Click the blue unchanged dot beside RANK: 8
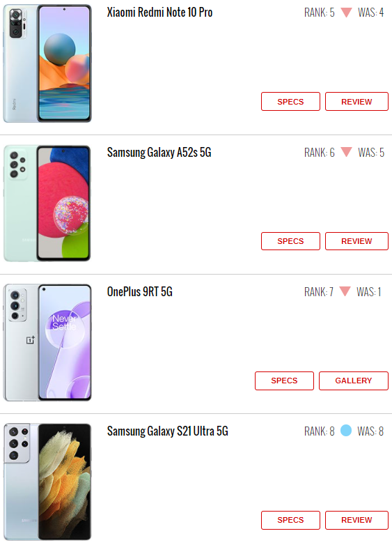 pyautogui.click(x=346, y=431)
